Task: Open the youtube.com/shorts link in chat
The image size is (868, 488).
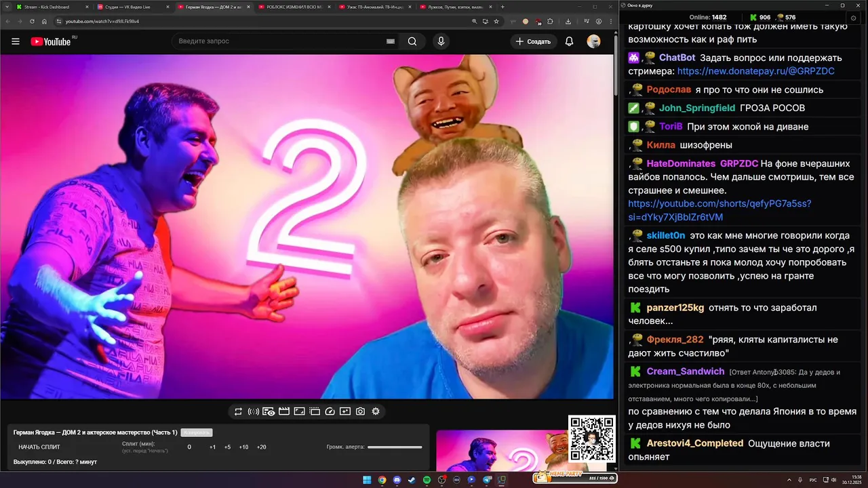Action: click(x=719, y=210)
